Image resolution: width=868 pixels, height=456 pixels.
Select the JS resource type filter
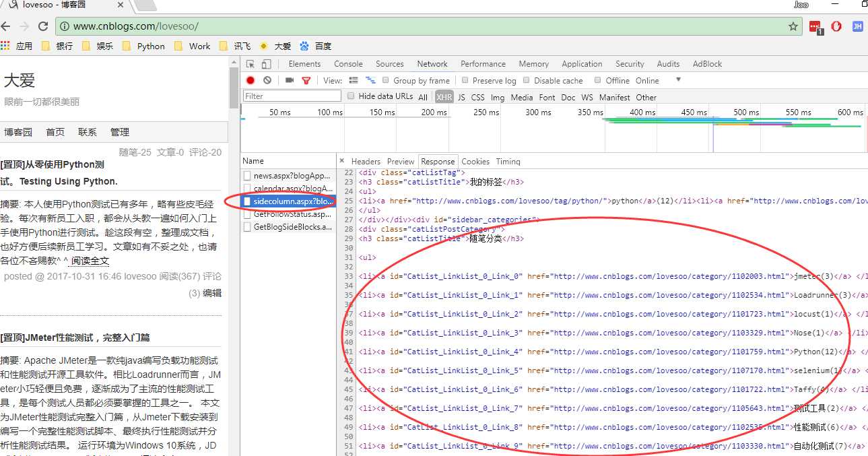tap(461, 97)
